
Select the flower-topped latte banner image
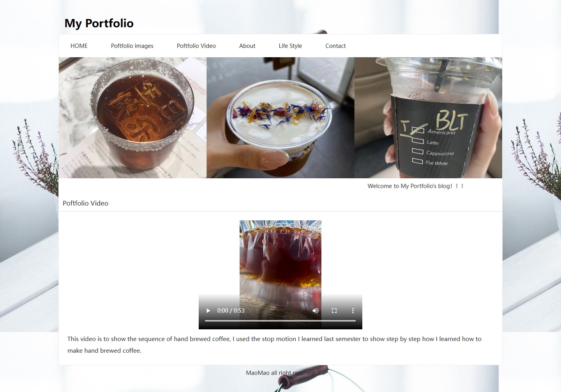pos(280,118)
